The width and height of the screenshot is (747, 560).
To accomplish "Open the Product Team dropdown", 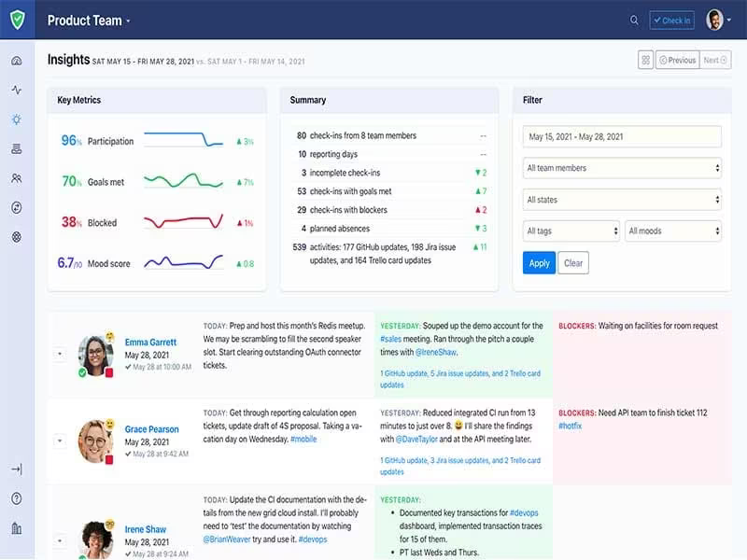I will click(89, 21).
